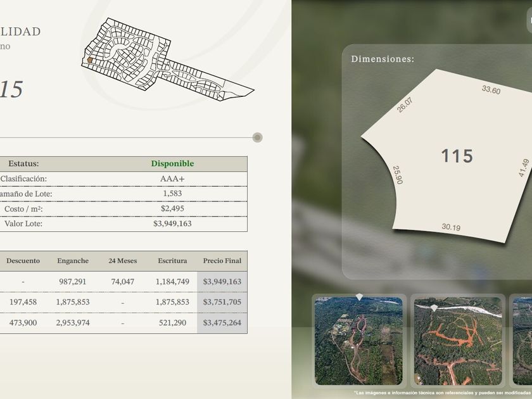The height and width of the screenshot is (399, 532).
Task: Click the Escritura value '1,184,749'
Action: coord(172,282)
